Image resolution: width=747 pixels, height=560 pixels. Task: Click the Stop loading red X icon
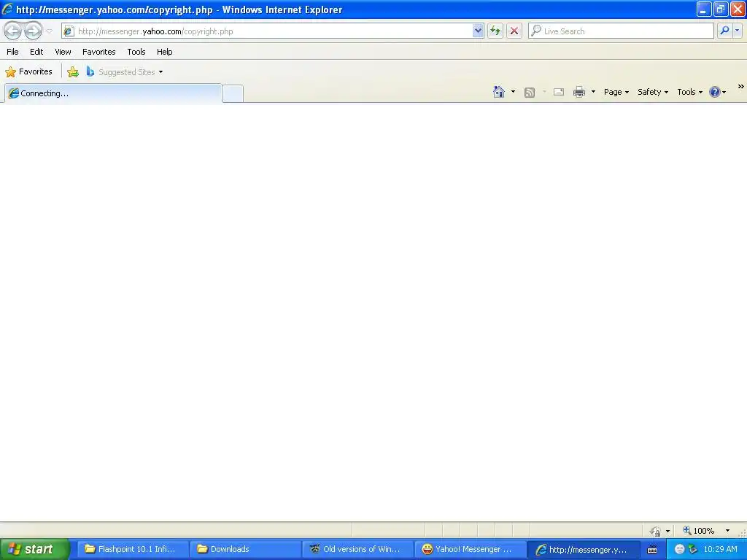pos(514,31)
